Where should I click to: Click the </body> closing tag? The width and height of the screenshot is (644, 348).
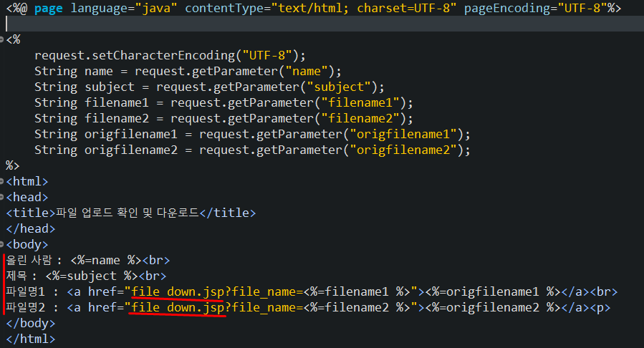coord(30,324)
